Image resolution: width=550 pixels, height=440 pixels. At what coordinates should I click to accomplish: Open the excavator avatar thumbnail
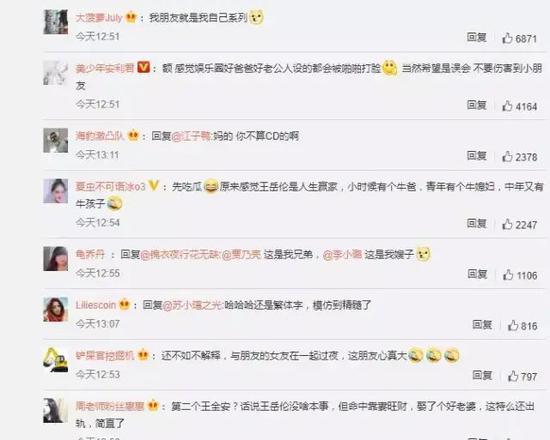coord(55,359)
